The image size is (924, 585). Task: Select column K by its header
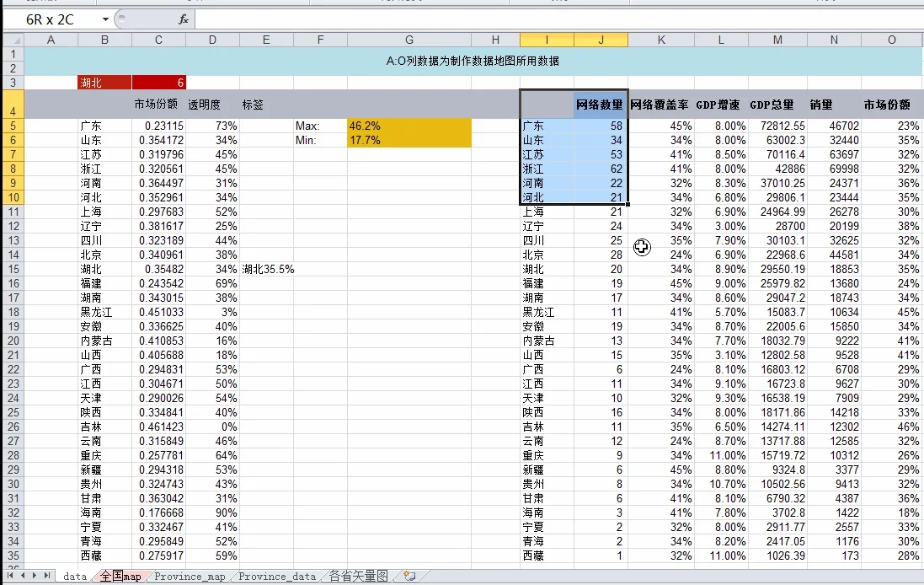pyautogui.click(x=661, y=40)
